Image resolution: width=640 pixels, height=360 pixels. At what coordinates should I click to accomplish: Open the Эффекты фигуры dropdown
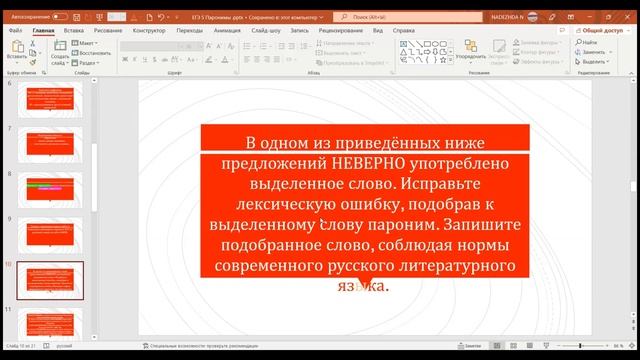click(x=538, y=62)
